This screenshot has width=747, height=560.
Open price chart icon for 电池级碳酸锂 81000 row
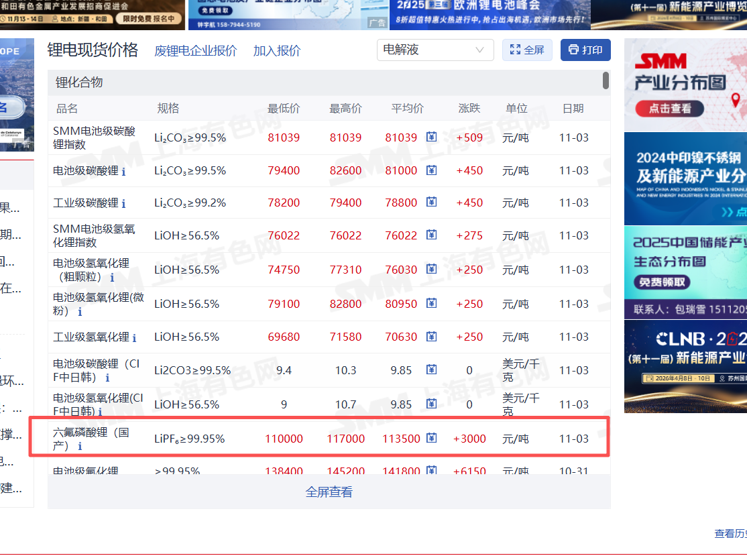tap(431, 170)
